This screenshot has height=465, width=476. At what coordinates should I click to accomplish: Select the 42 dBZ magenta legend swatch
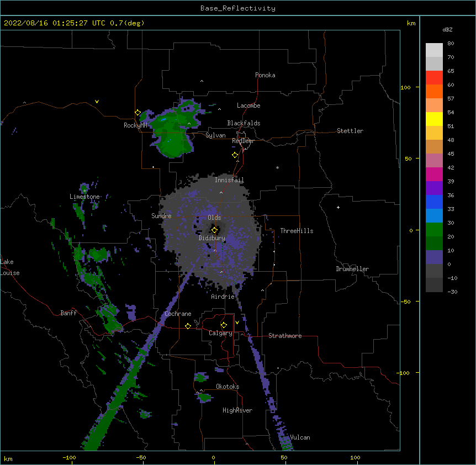point(434,174)
